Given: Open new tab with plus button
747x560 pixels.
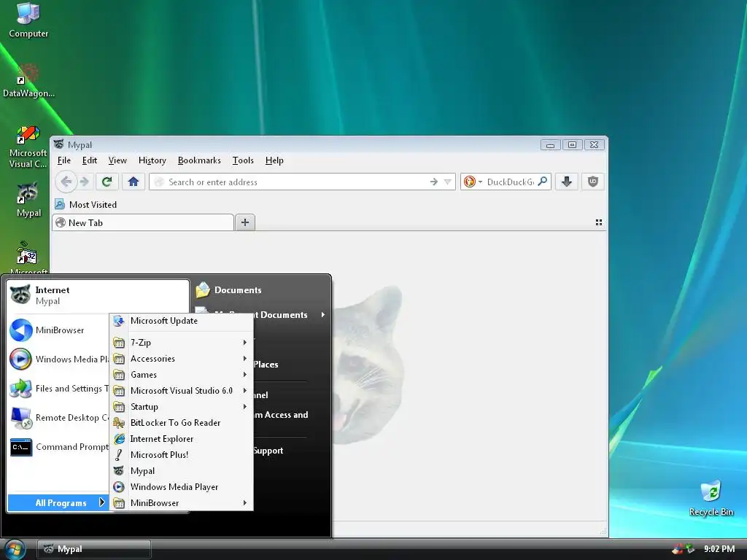Looking at the screenshot, I should tap(245, 222).
